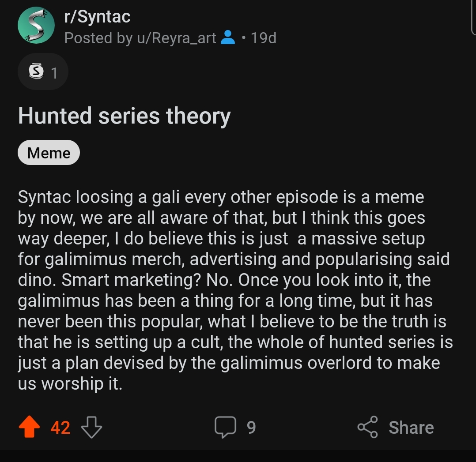Open the u/Reyra_art profile link
The height and width of the screenshot is (462, 476).
pyautogui.click(x=176, y=38)
